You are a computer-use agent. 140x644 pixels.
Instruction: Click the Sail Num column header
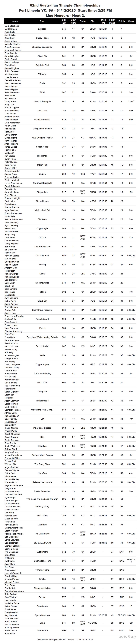(64, 21)
